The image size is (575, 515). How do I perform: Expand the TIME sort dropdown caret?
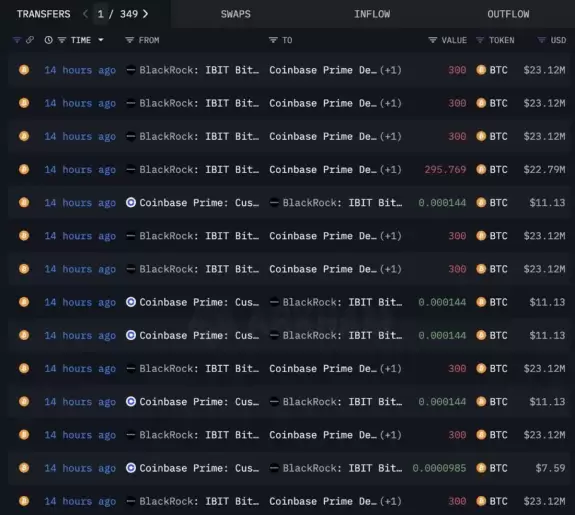(101, 40)
